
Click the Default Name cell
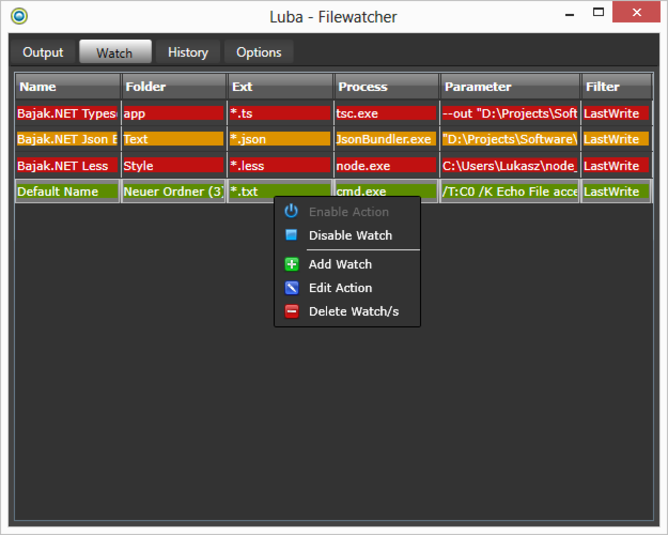coord(66,191)
